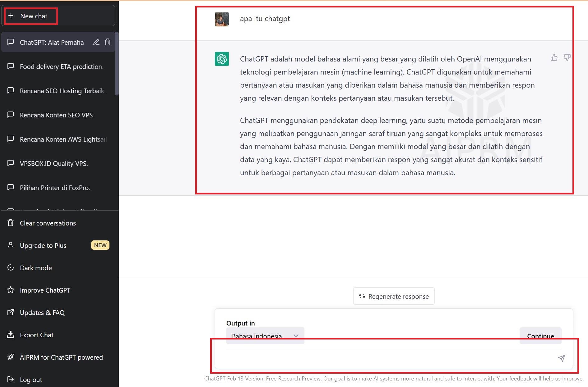Click the trash icon next to Clear conversations
This screenshot has width=588, height=387.
click(x=11, y=223)
